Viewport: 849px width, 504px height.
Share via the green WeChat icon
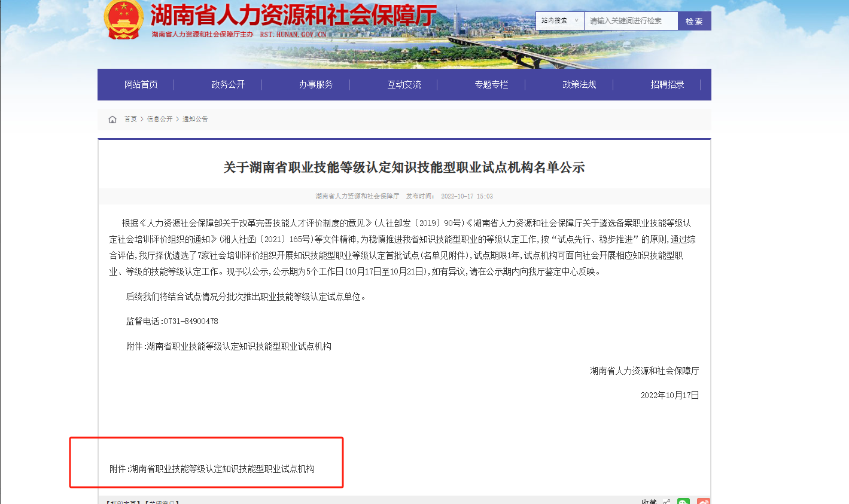tap(683, 501)
